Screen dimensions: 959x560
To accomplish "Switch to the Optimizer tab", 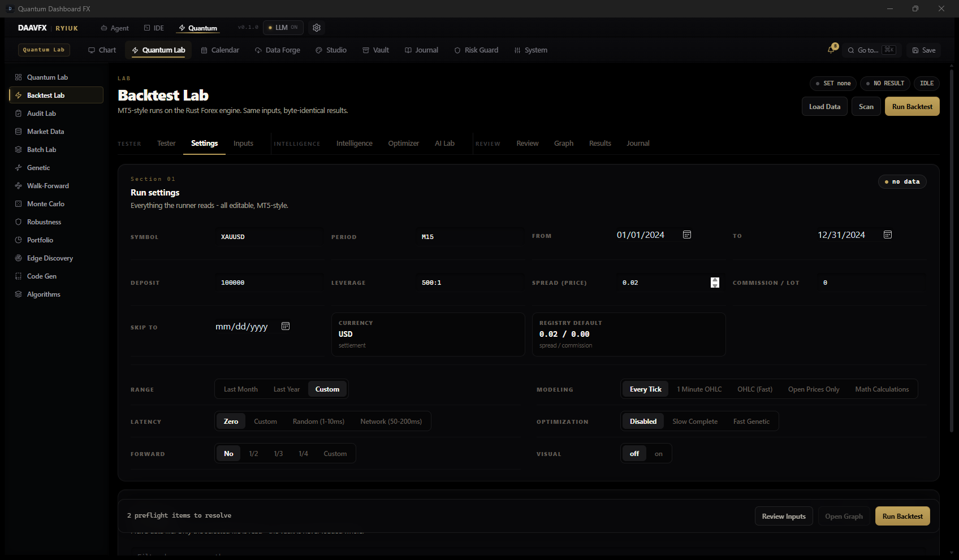I will (404, 144).
